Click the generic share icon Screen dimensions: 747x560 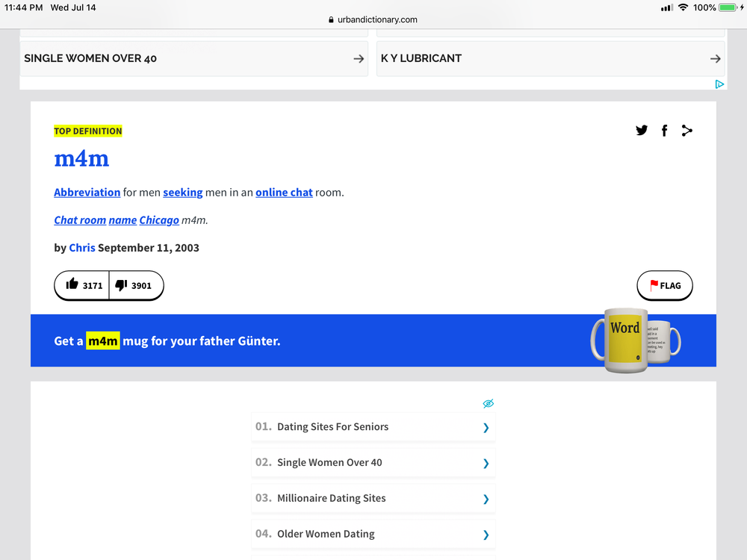pos(686,131)
